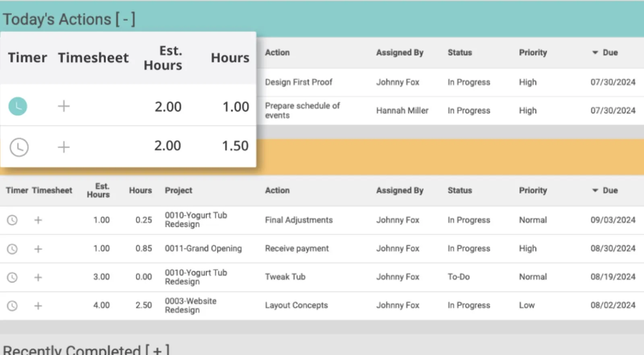
Task: Click Status header in top table
Action: point(460,52)
